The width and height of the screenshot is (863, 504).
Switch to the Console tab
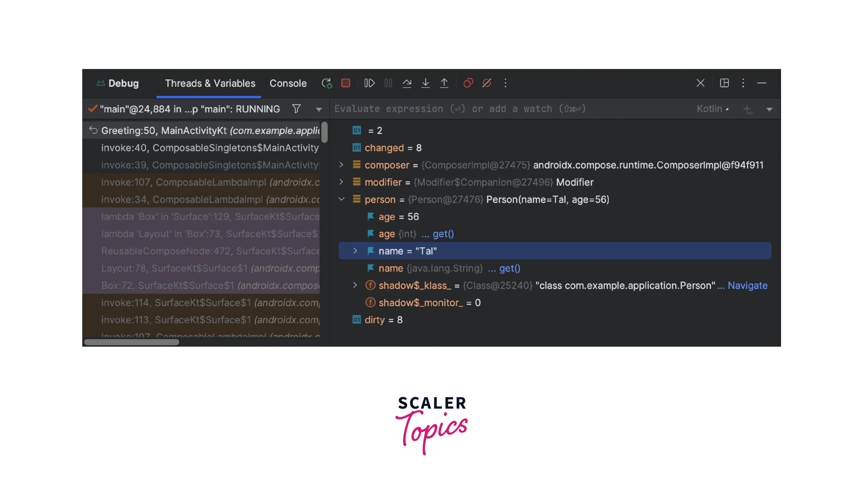point(288,83)
